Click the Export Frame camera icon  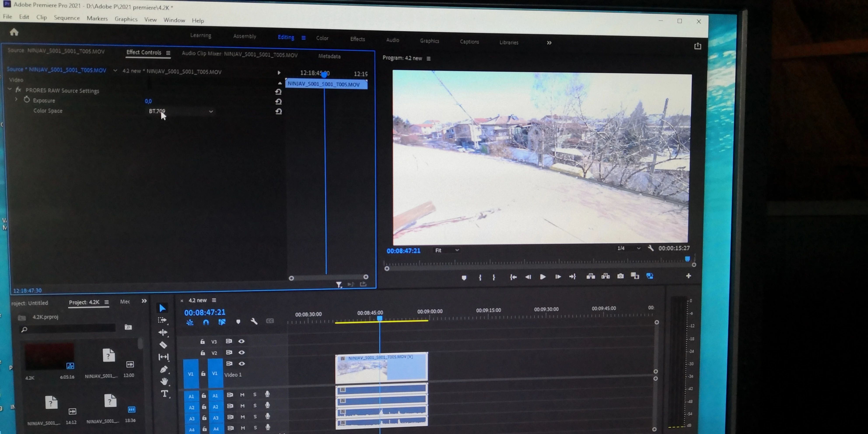(620, 276)
